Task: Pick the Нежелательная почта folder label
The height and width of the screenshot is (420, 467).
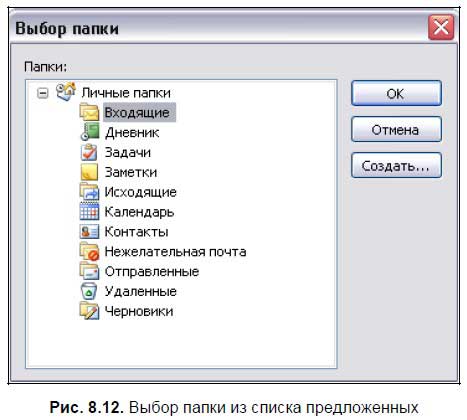Action: pyautogui.click(x=175, y=252)
